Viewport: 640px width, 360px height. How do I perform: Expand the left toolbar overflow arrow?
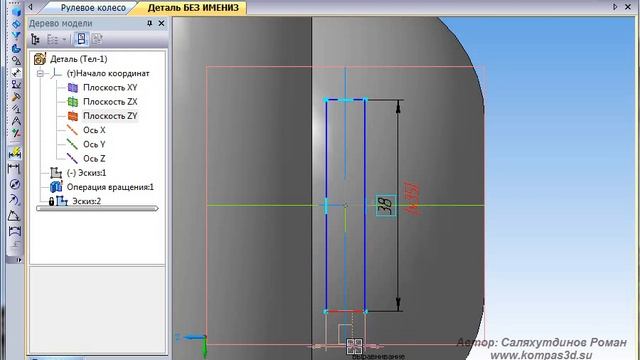pyautogui.click(x=18, y=260)
